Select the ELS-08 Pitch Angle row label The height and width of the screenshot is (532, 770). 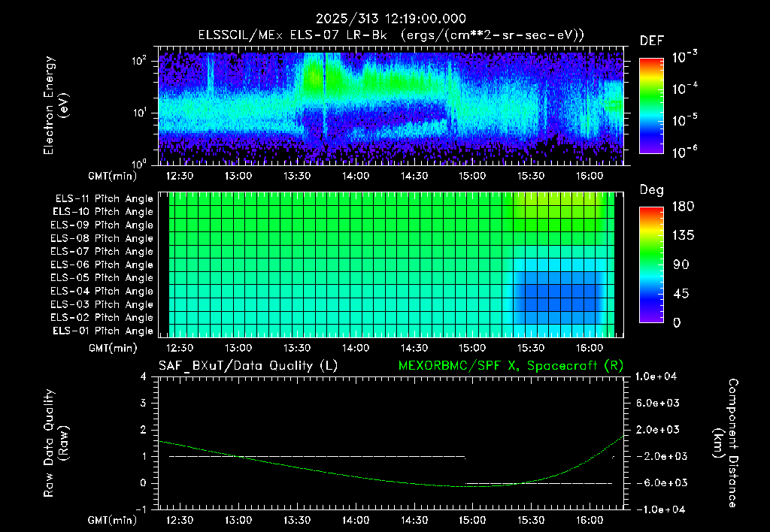102,238
